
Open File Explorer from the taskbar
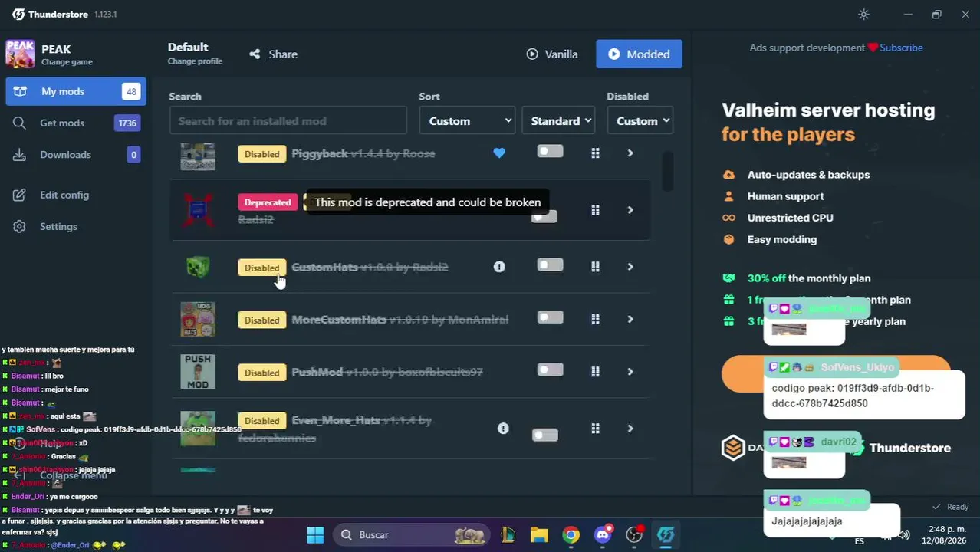coord(539,535)
